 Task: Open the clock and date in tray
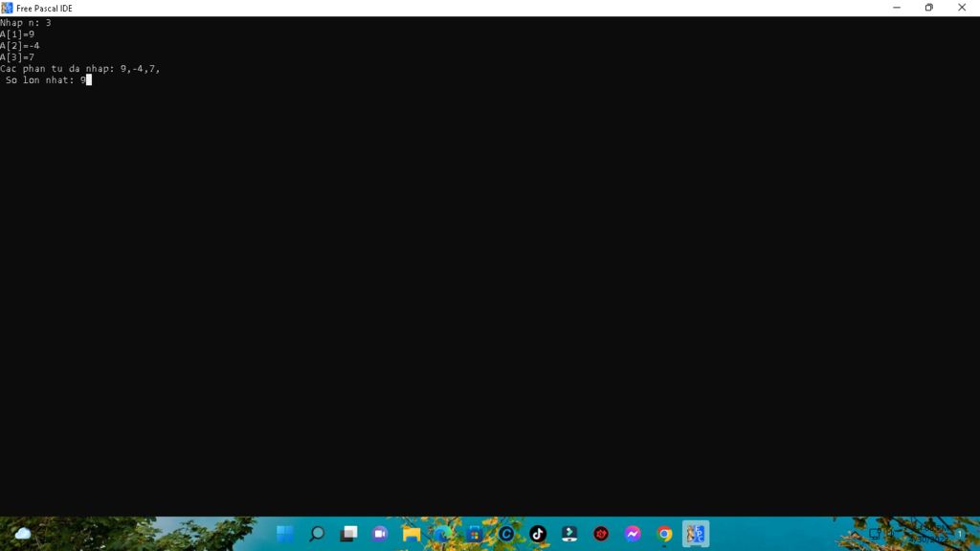pyautogui.click(x=930, y=534)
